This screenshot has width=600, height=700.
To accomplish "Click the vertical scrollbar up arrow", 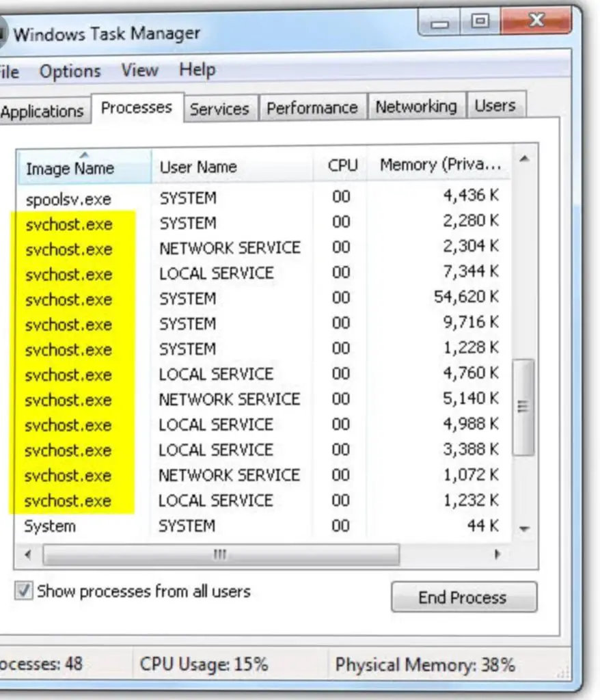I will pyautogui.click(x=525, y=159).
